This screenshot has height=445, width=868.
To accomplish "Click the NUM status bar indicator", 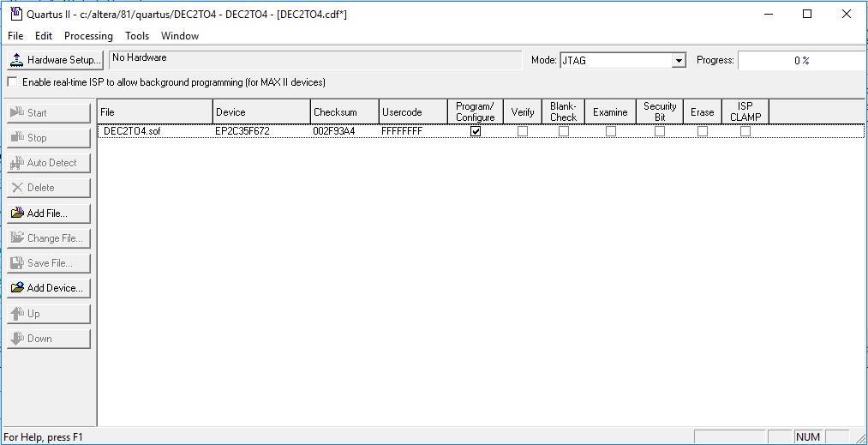I will [x=808, y=436].
